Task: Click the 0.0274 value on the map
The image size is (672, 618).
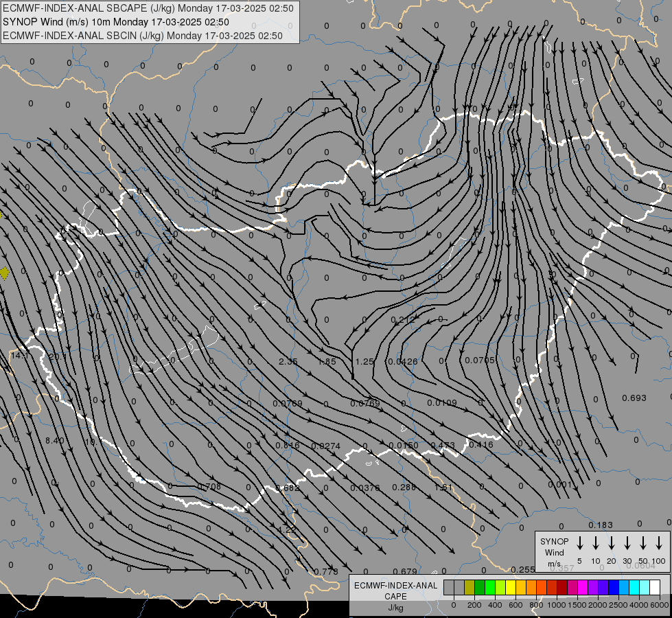Action: tap(326, 446)
